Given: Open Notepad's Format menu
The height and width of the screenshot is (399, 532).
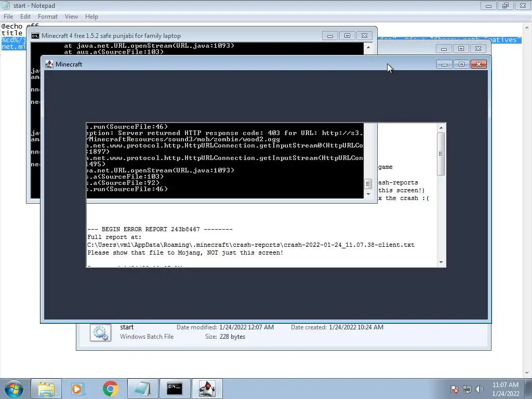Looking at the screenshot, I should (47, 17).
